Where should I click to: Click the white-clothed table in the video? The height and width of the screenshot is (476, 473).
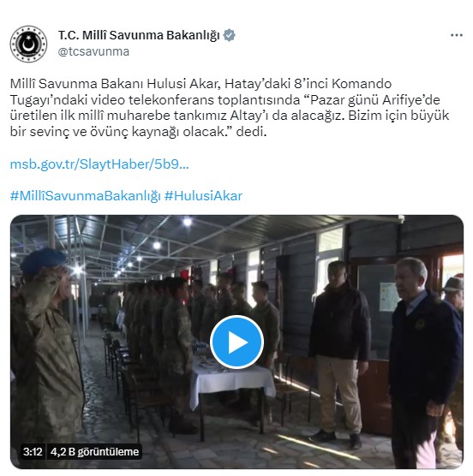(x=231, y=384)
